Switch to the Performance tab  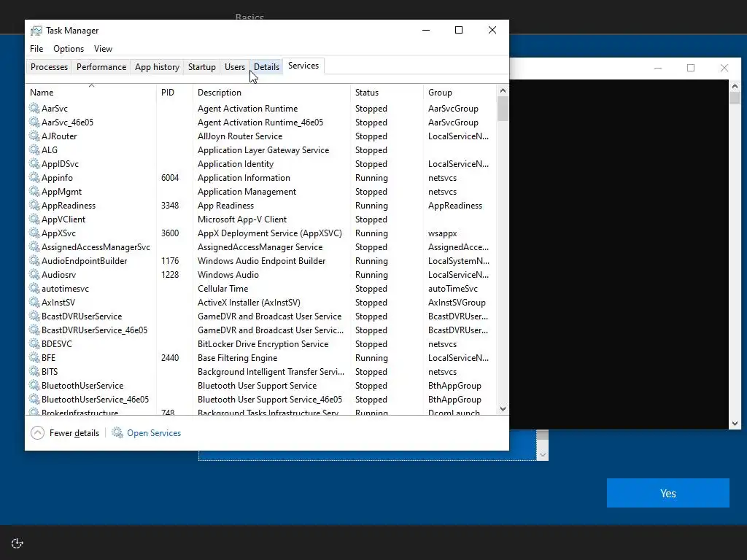click(101, 66)
